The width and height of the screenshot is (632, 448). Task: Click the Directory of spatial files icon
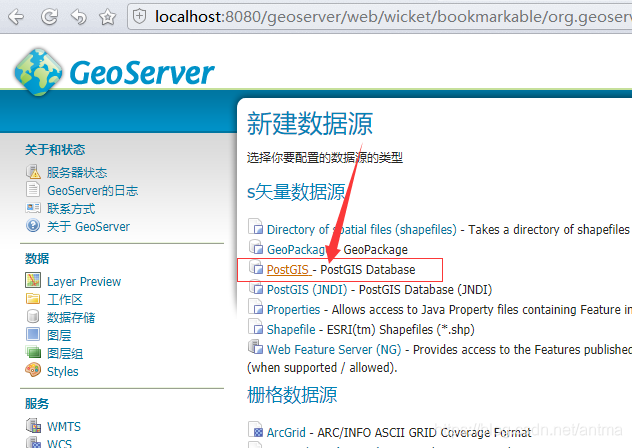[x=256, y=227]
